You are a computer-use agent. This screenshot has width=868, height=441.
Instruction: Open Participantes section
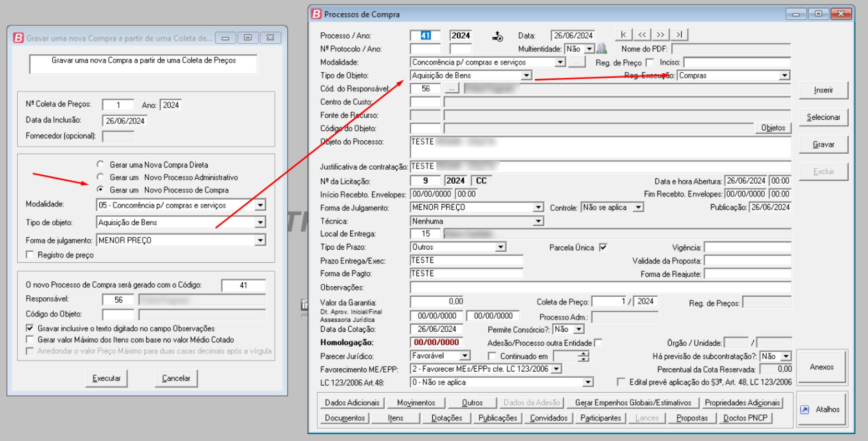(x=601, y=418)
